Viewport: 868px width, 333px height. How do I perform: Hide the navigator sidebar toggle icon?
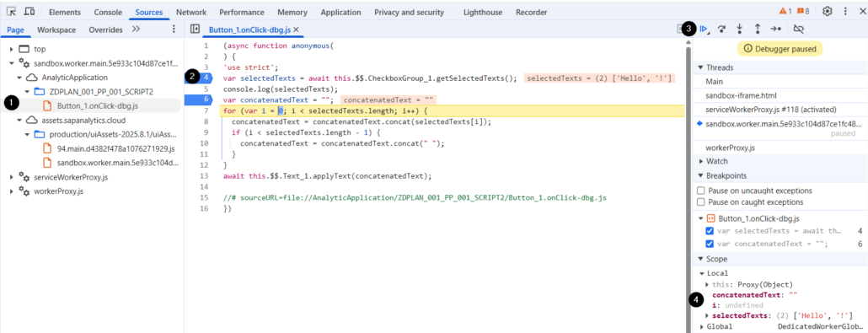coord(195,30)
